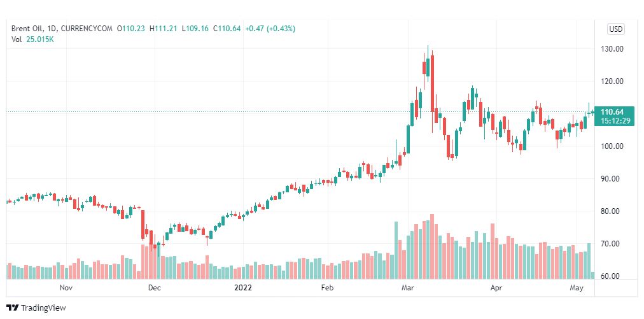Open the TradingView link text

pos(43,308)
